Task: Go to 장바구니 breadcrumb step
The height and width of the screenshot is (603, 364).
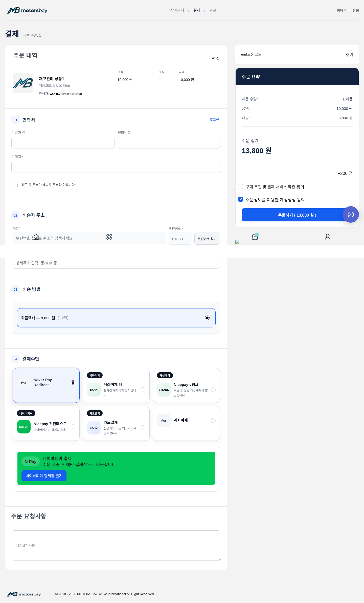Action: [177, 10]
